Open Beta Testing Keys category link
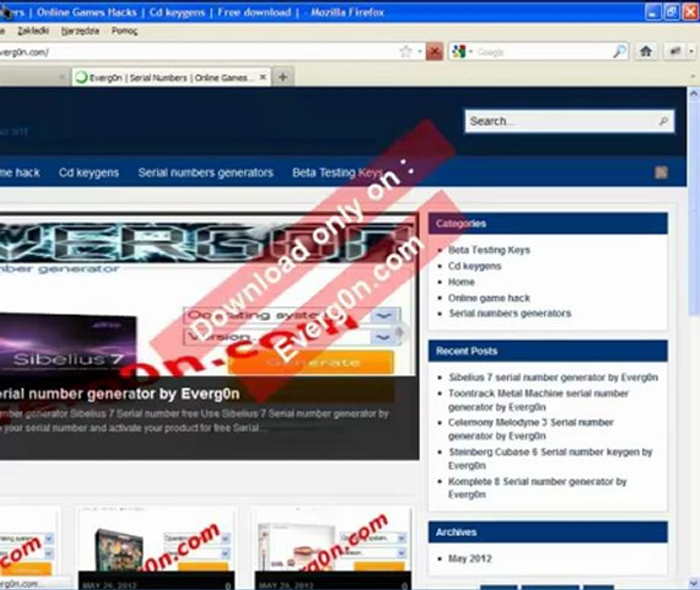 [489, 250]
